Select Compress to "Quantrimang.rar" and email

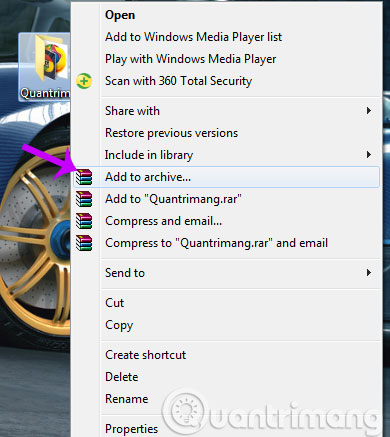tap(227, 243)
